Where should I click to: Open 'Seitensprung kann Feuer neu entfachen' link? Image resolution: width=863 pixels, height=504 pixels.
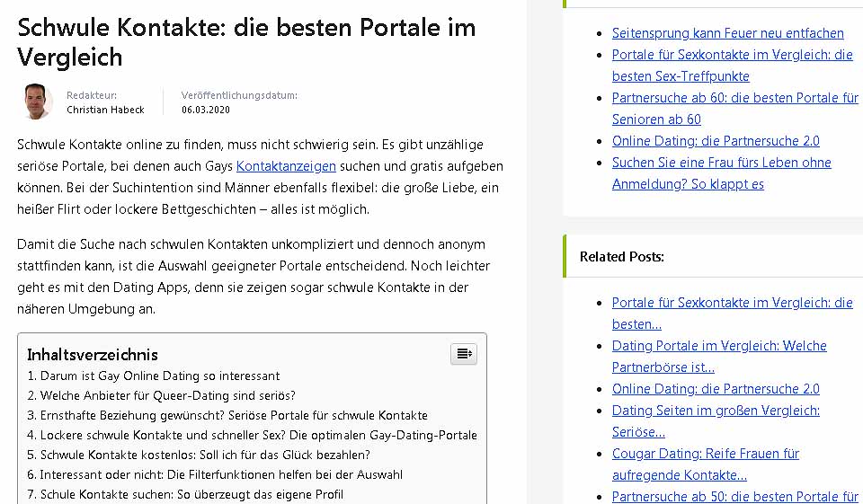pos(727,33)
